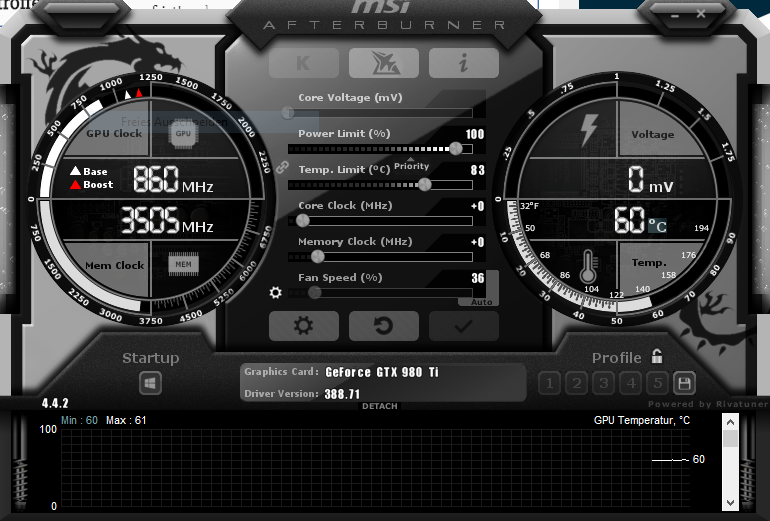Toggle the profile lock padlock icon

point(657,356)
